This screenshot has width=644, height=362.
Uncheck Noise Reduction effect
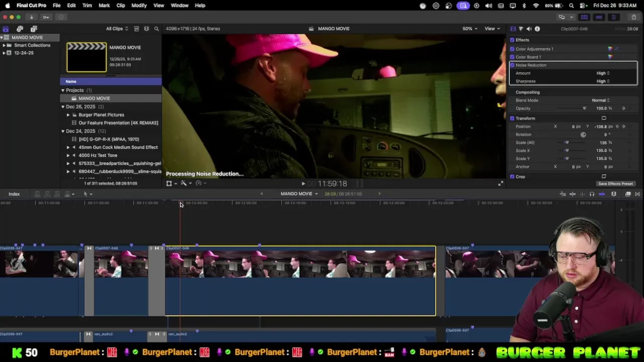point(512,65)
